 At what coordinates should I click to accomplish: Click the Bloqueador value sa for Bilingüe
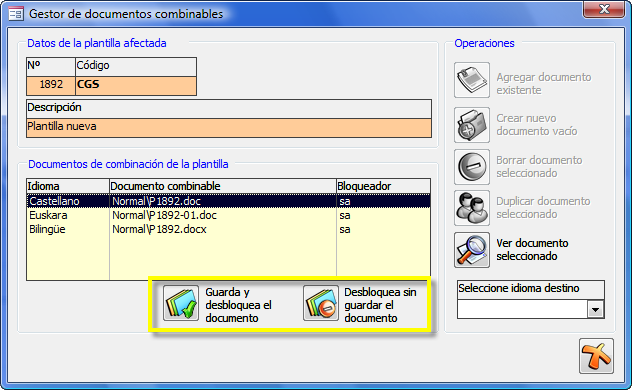(383, 229)
